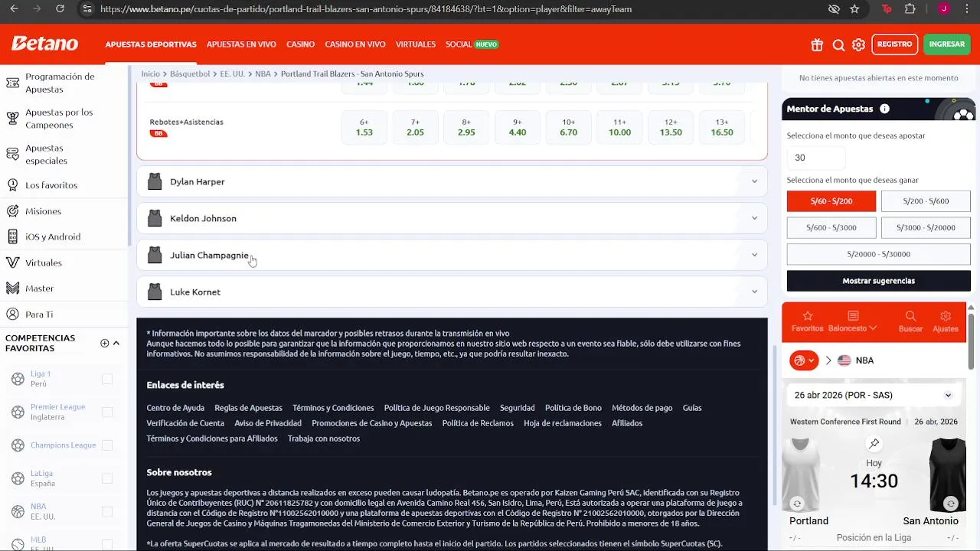Click the add competition plus icon

(105, 343)
